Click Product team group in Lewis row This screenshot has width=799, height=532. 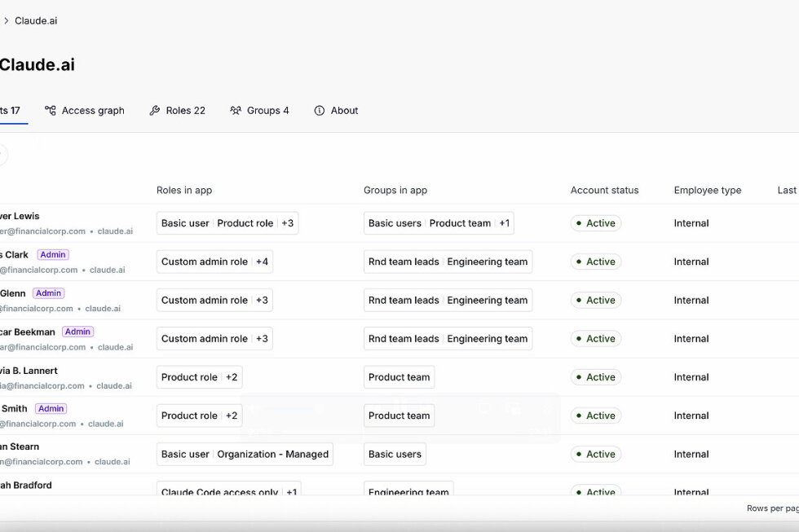(460, 223)
